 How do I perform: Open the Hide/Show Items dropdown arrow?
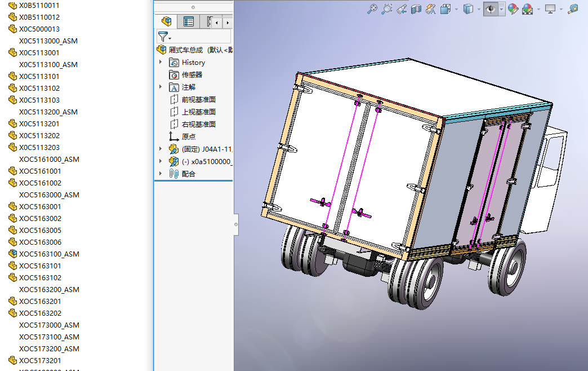coord(502,9)
